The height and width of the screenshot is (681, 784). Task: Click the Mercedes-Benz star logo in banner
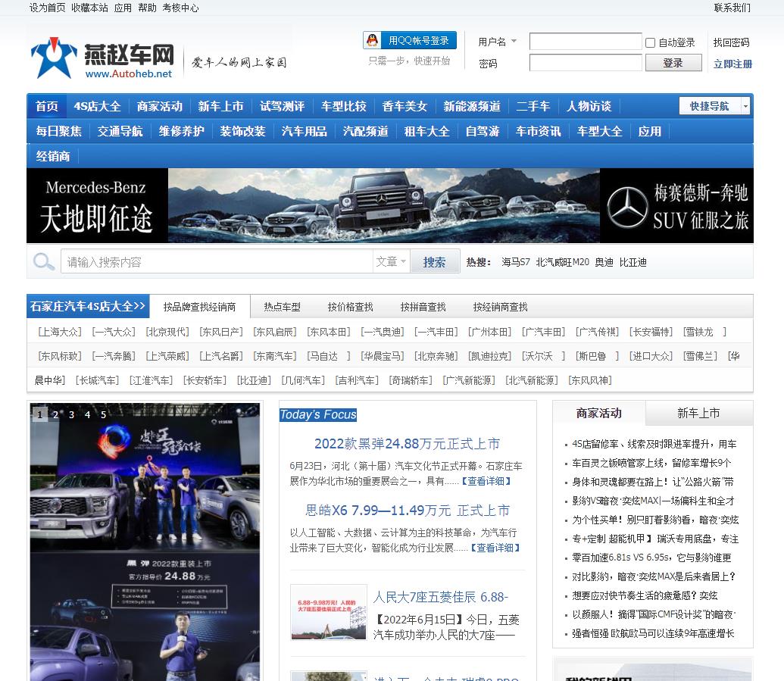pos(626,207)
